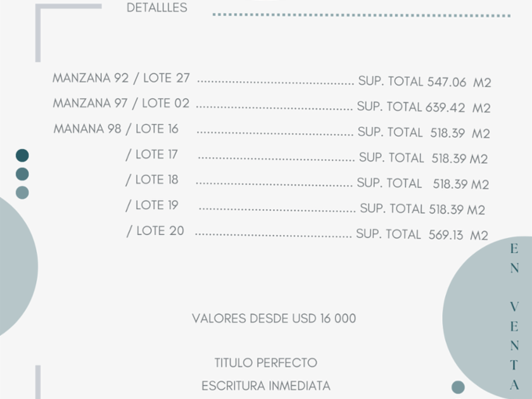Pick the / LOTE 19 entry
Screen dimensions: 532x399
[x=152, y=205]
